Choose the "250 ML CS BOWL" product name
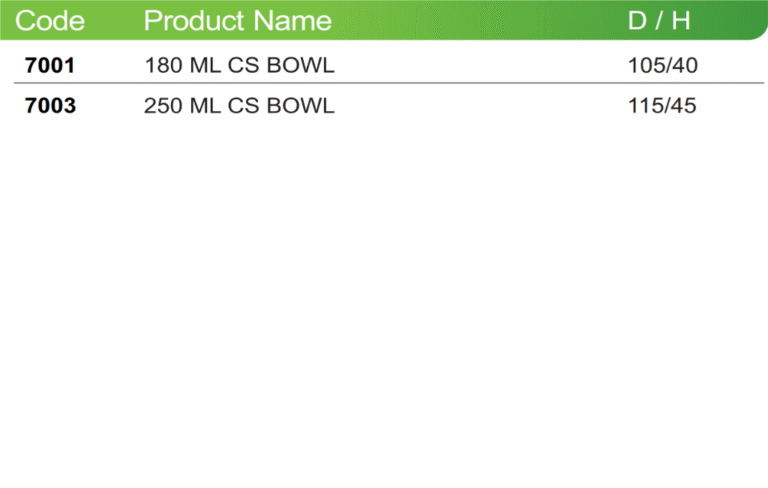Viewport: 768px width, 488px height. coord(239,105)
